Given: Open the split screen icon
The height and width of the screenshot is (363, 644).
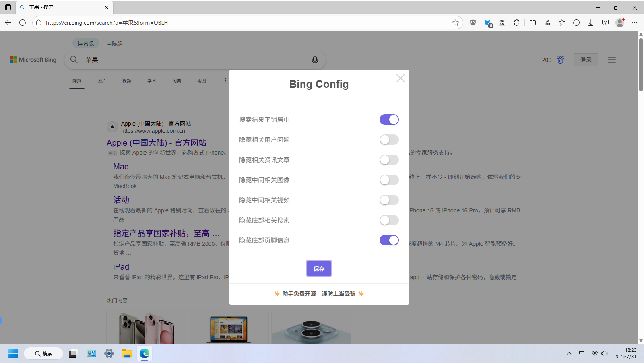Looking at the screenshot, I should [533, 23].
